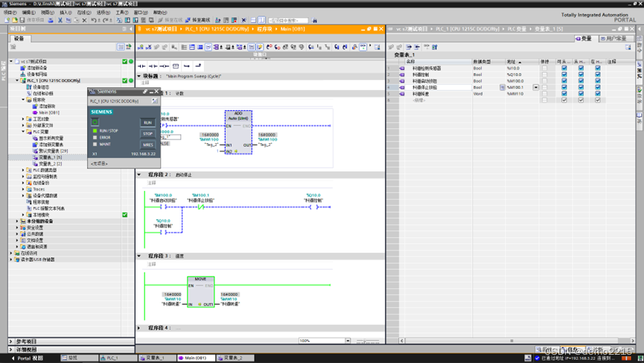Click the export icon in tag table toolbar
The width and height of the screenshot is (644, 363).
(409, 47)
